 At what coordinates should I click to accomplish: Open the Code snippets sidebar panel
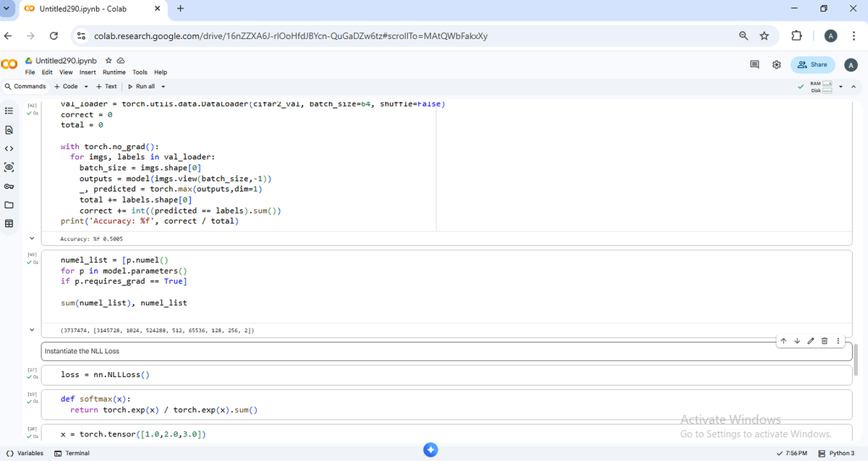(9, 148)
